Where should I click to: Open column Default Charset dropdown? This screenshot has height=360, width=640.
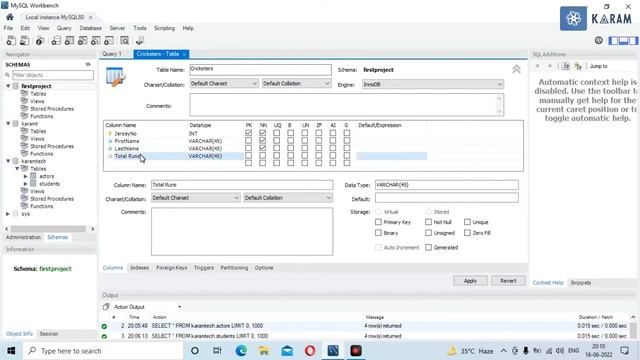[x=196, y=198]
